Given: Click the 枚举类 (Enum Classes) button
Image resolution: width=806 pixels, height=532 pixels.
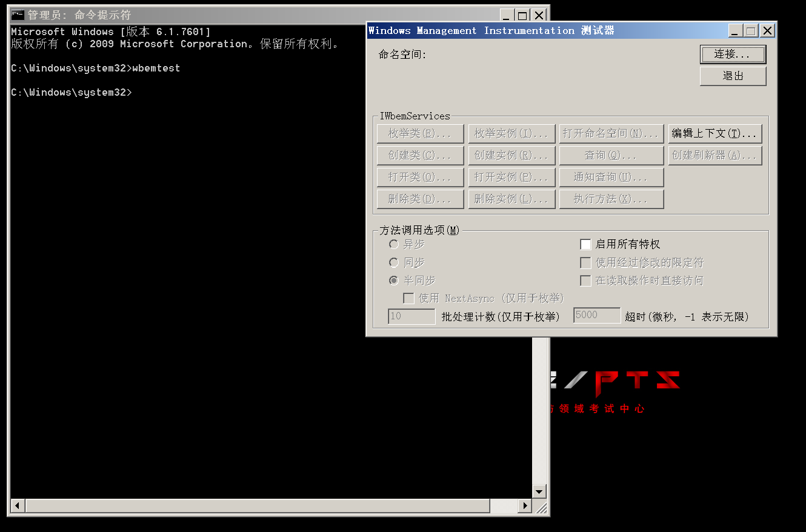Looking at the screenshot, I should point(420,133).
